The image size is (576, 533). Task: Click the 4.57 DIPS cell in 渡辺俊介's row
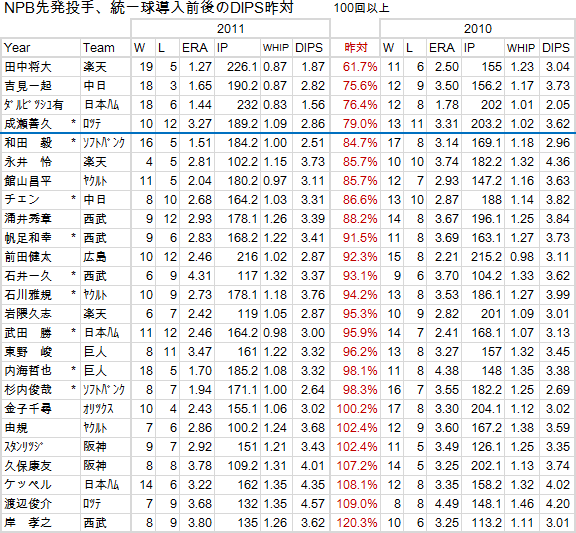point(311,504)
